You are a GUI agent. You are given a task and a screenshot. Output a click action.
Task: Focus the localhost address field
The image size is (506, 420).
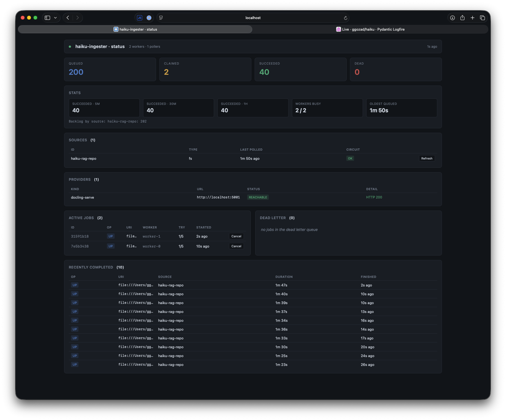(253, 18)
